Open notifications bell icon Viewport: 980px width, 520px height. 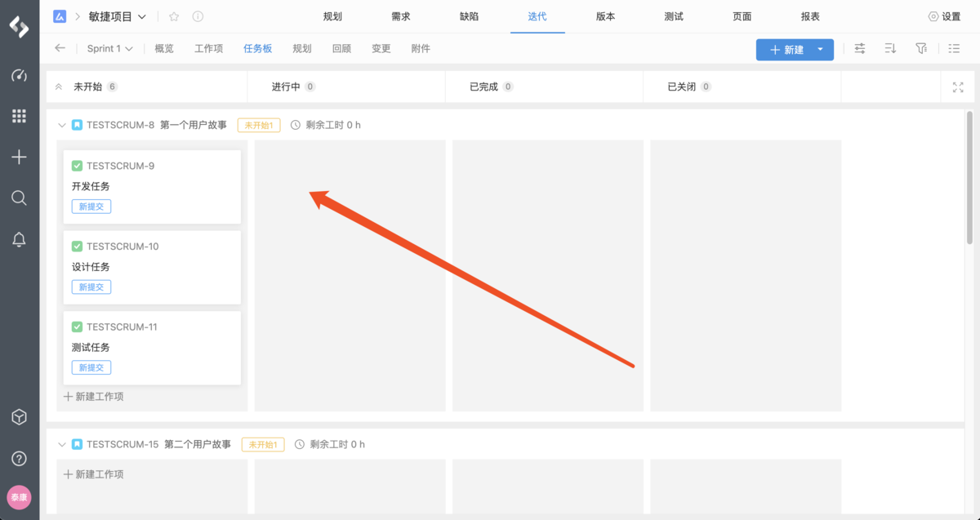coord(19,239)
